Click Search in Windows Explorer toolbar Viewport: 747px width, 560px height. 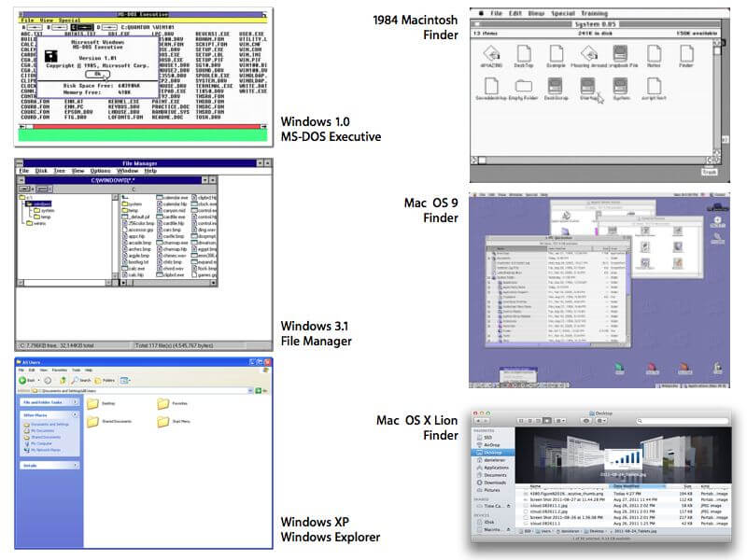81,380
